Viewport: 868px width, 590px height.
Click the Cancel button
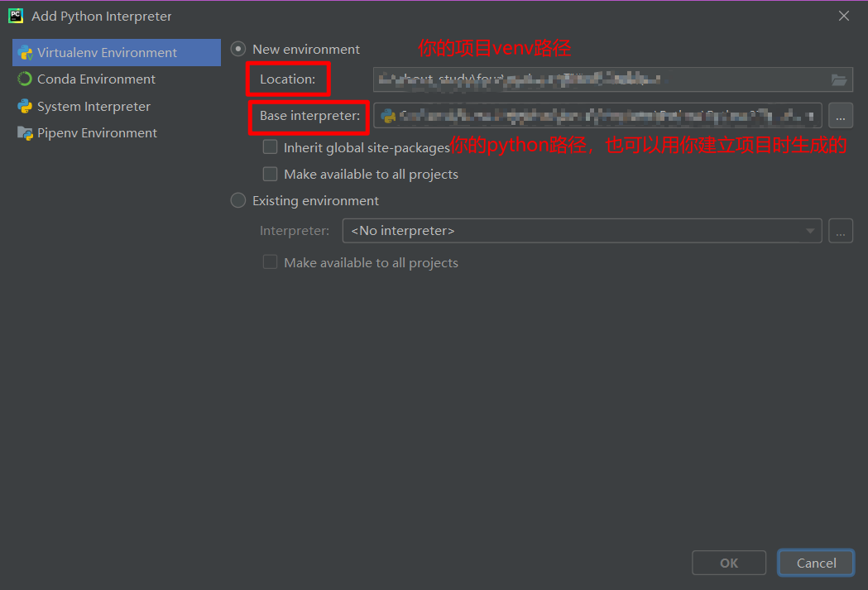816,563
